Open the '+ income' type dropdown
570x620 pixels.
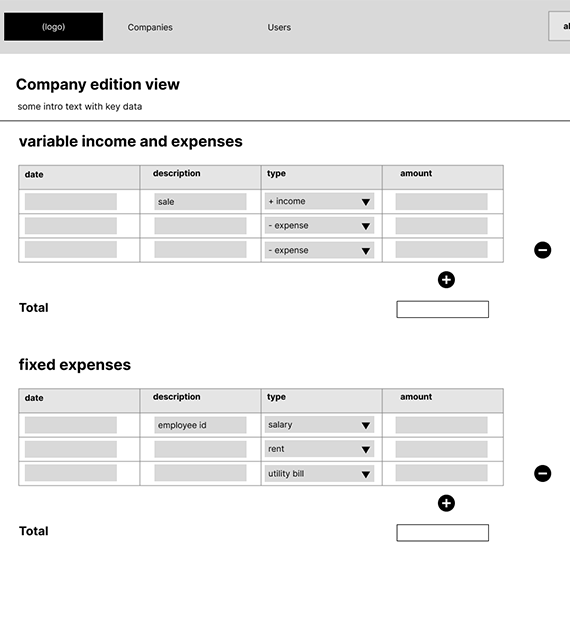point(319,202)
